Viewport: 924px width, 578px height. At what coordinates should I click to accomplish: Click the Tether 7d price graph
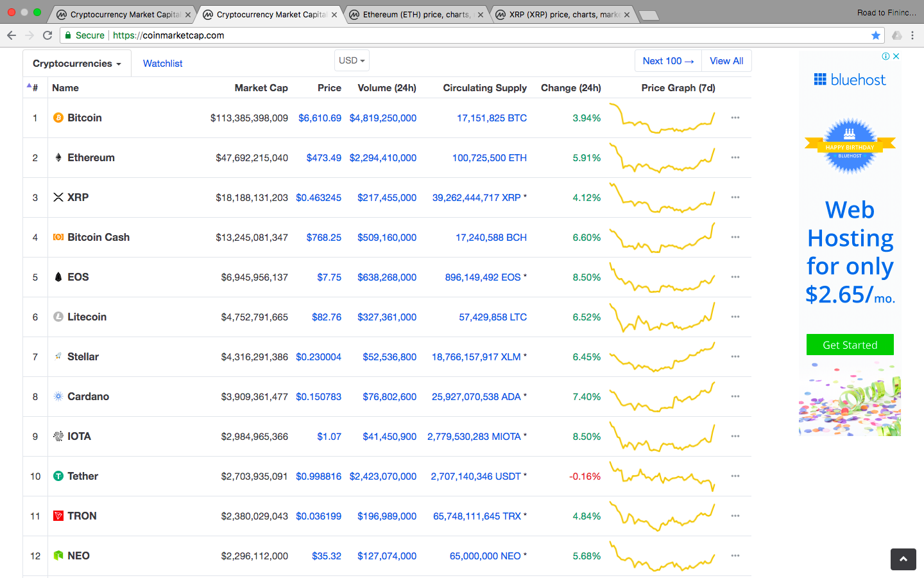pyautogui.click(x=662, y=476)
